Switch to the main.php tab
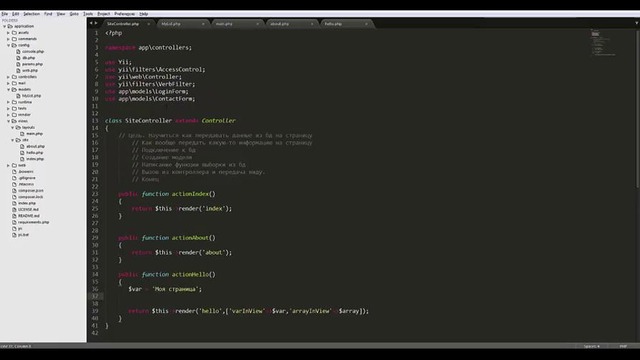The image size is (640, 360). click(x=237, y=24)
